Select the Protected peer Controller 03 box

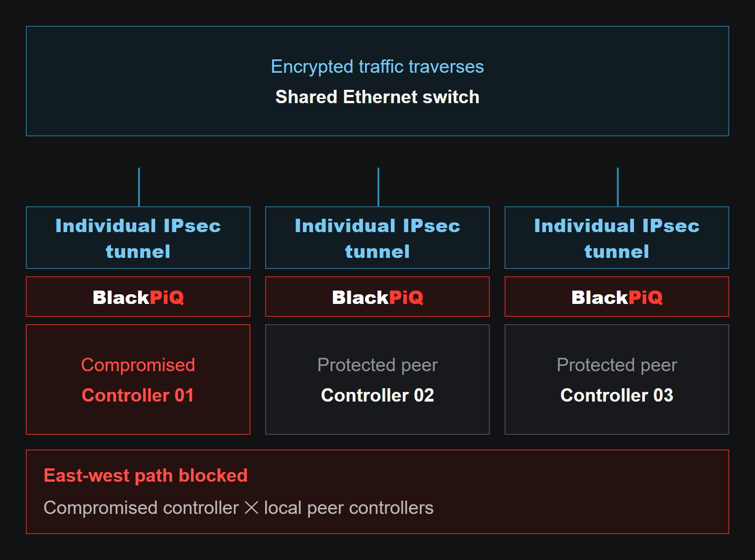(617, 379)
